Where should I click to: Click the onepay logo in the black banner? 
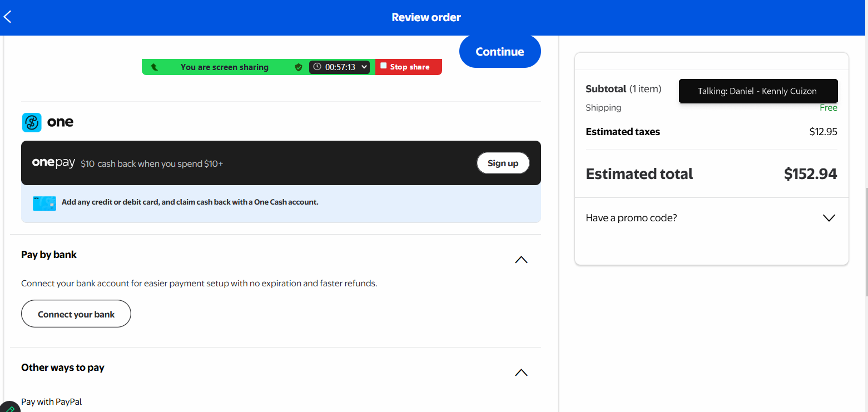pos(53,163)
